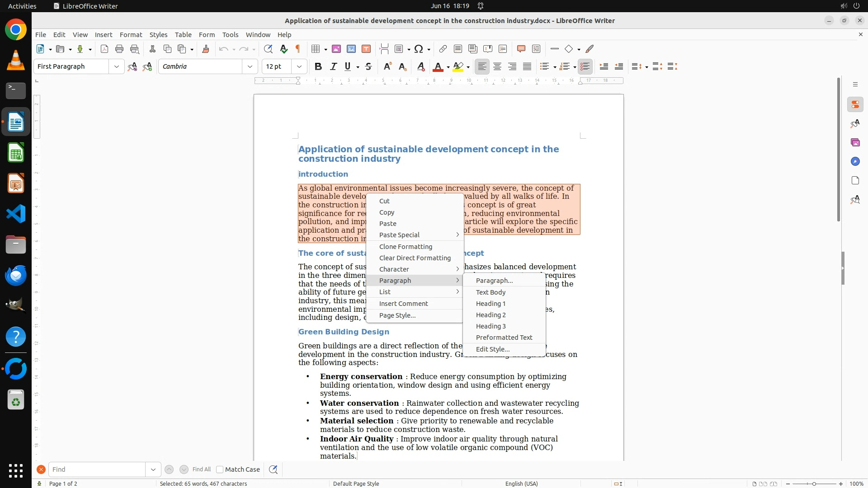Click Edit Style... in submenu
The width and height of the screenshot is (868, 488).
pos(492,349)
